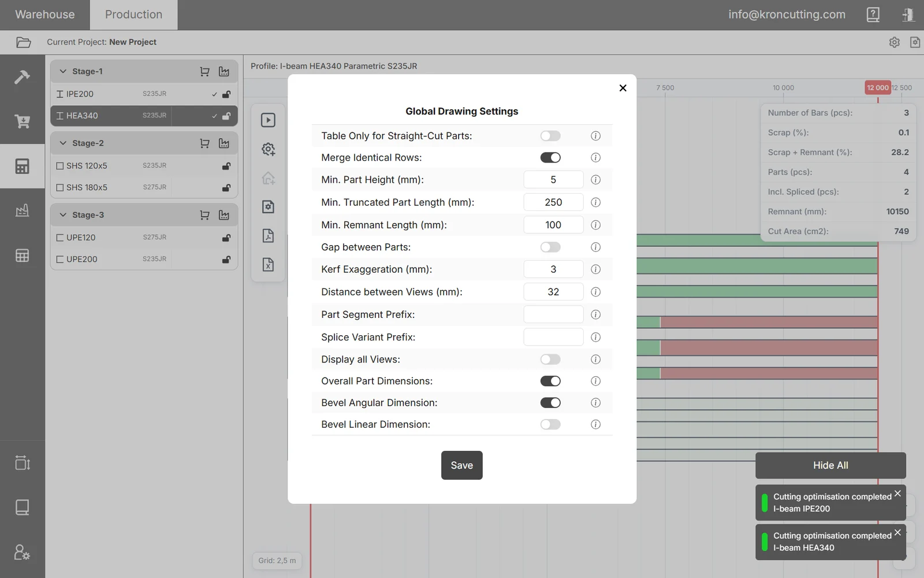Viewport: 924px width, 578px height.
Task: Select UPE200 profile row
Action: 144,259
